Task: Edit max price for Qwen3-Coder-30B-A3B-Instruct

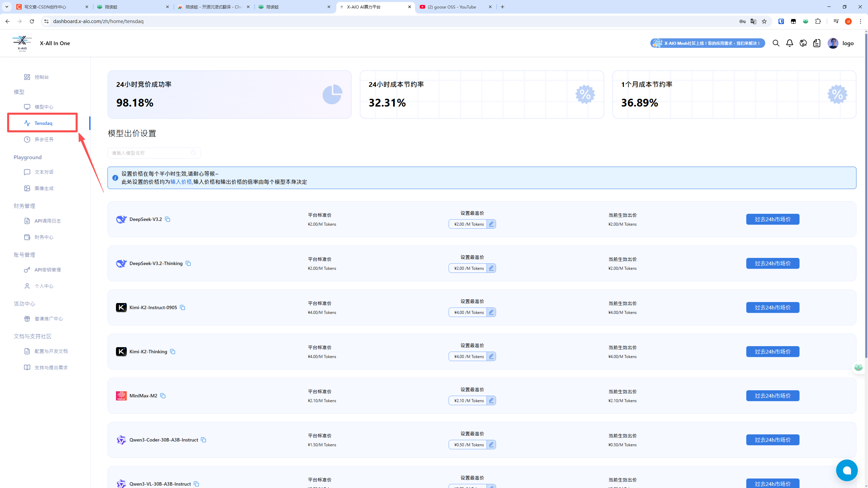Action: (x=491, y=445)
